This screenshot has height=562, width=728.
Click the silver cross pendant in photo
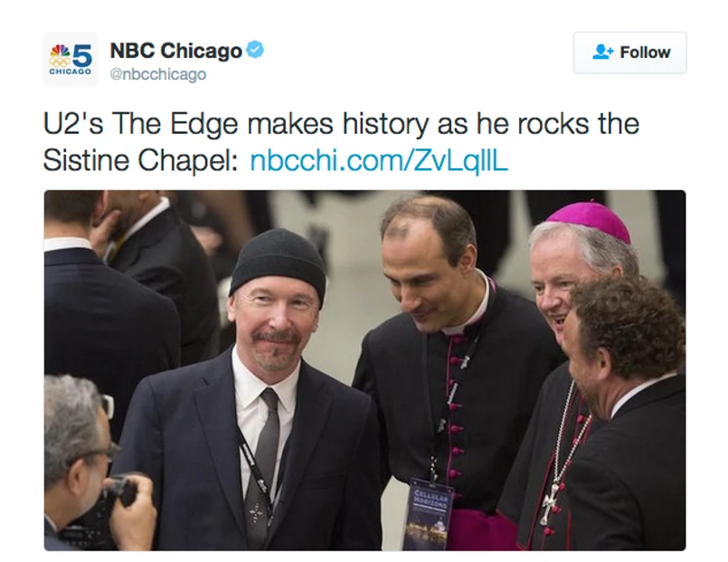click(x=550, y=502)
